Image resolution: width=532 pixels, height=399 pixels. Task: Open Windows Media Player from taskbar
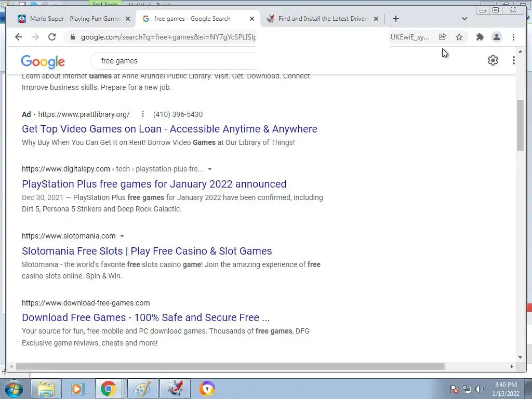tap(77, 389)
